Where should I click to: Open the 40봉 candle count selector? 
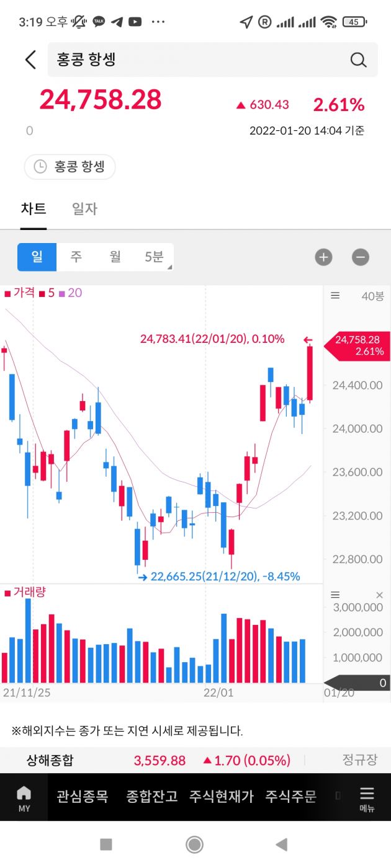pos(372,296)
